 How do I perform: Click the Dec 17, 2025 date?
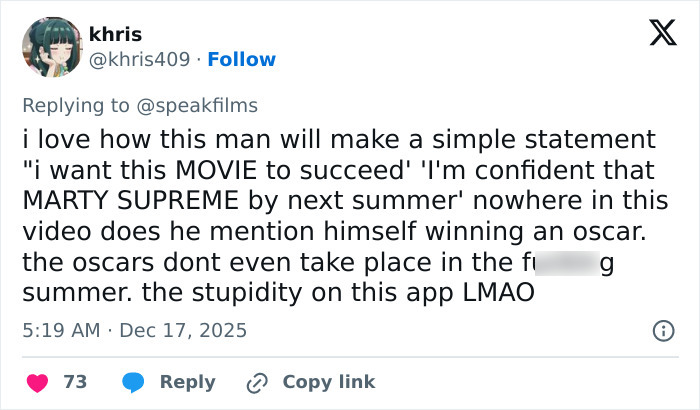[x=184, y=330]
